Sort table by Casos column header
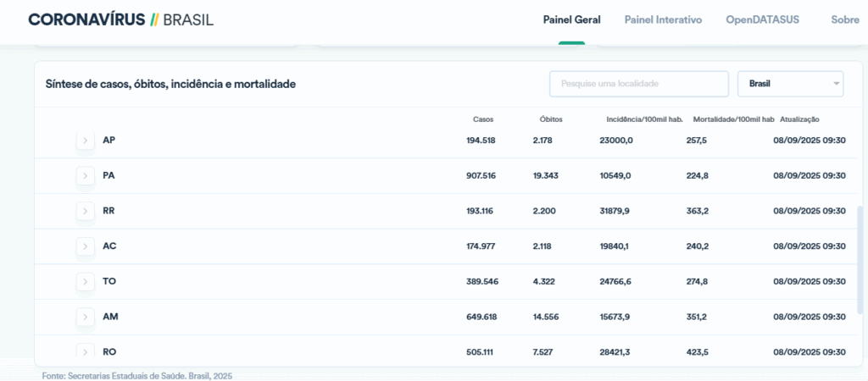The height and width of the screenshot is (381, 868). click(x=483, y=119)
